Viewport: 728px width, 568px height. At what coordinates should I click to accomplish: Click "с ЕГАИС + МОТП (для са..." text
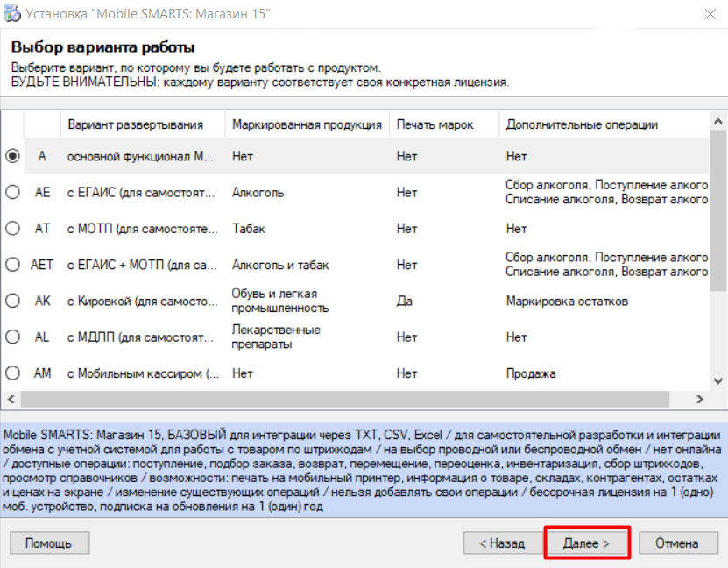(x=142, y=266)
